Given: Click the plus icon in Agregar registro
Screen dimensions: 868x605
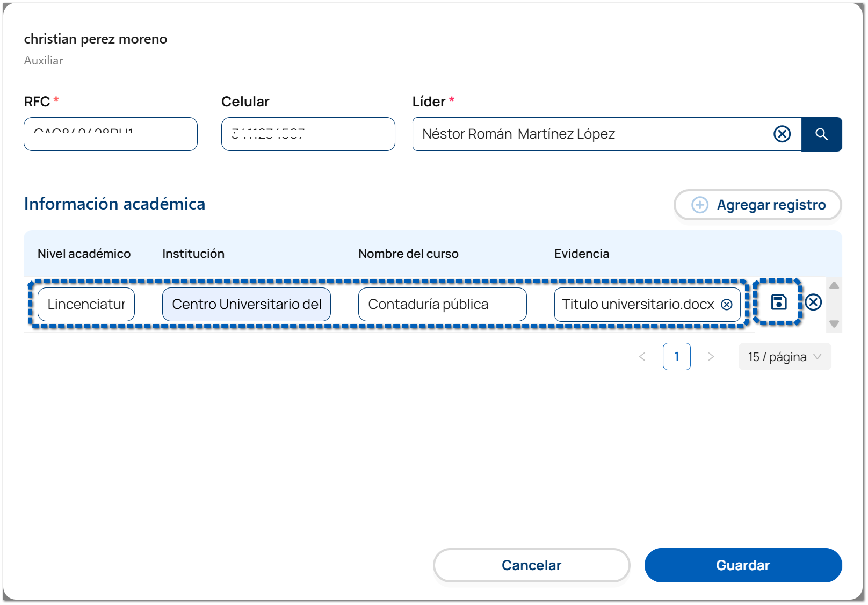Looking at the screenshot, I should (x=699, y=205).
